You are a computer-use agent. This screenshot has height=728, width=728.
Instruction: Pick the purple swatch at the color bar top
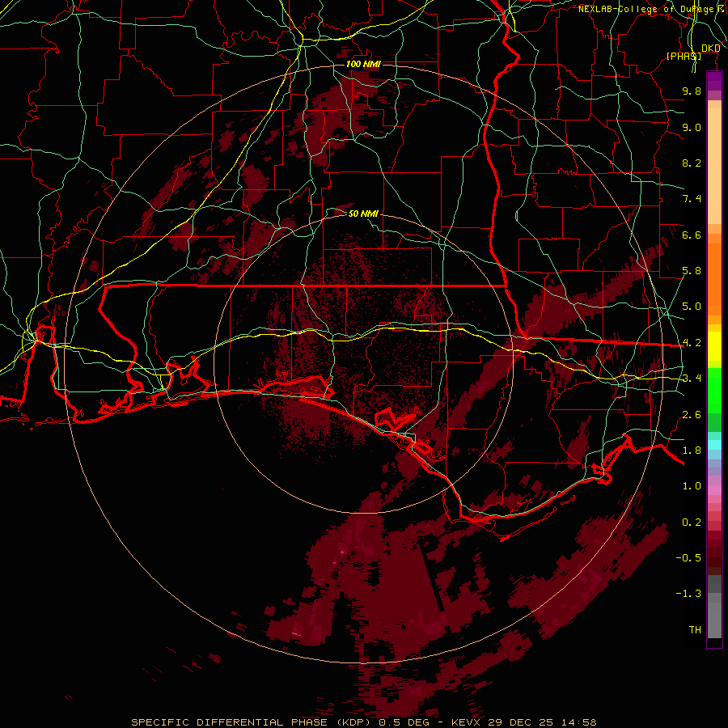coord(714,82)
